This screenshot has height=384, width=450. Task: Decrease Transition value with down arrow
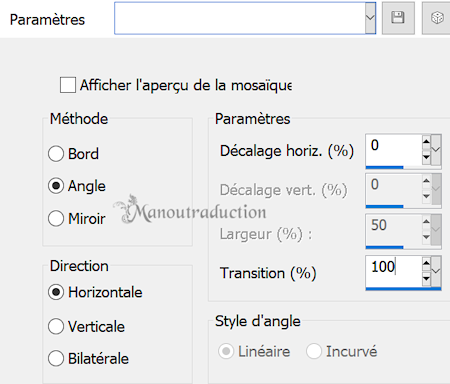(x=426, y=279)
